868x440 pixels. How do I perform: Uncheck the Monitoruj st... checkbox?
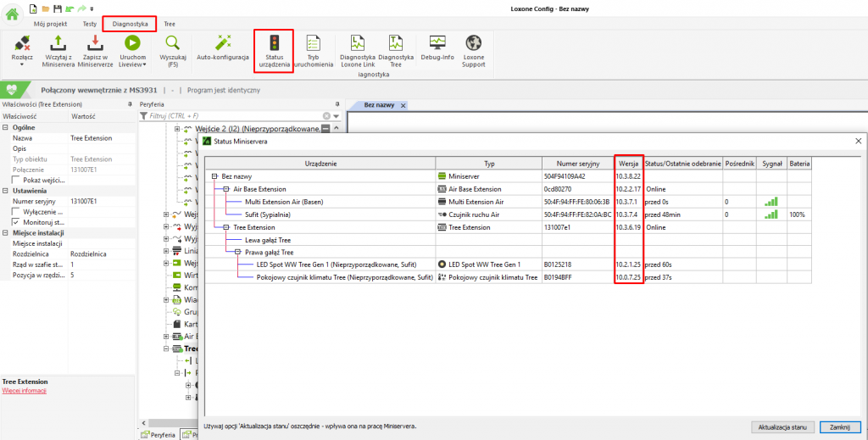point(16,222)
